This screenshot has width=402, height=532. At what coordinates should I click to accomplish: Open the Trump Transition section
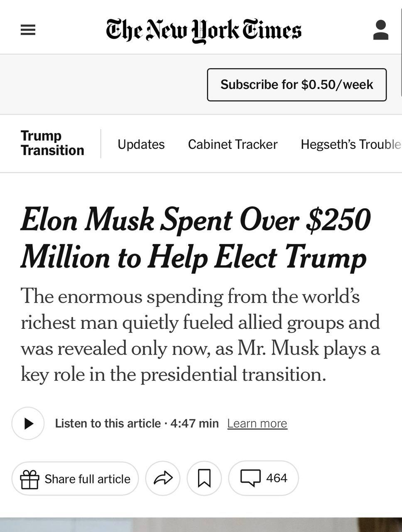coord(52,143)
